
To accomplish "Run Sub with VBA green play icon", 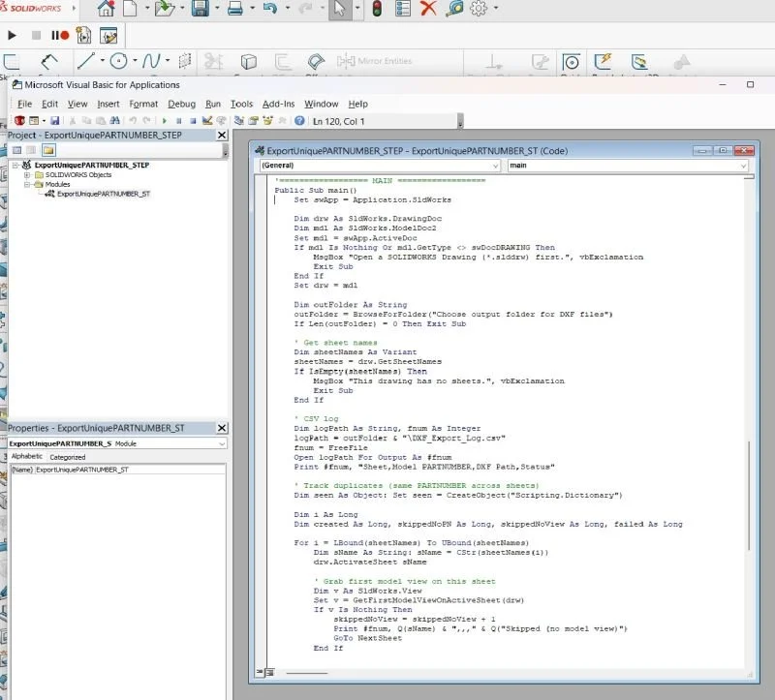I will click(165, 120).
